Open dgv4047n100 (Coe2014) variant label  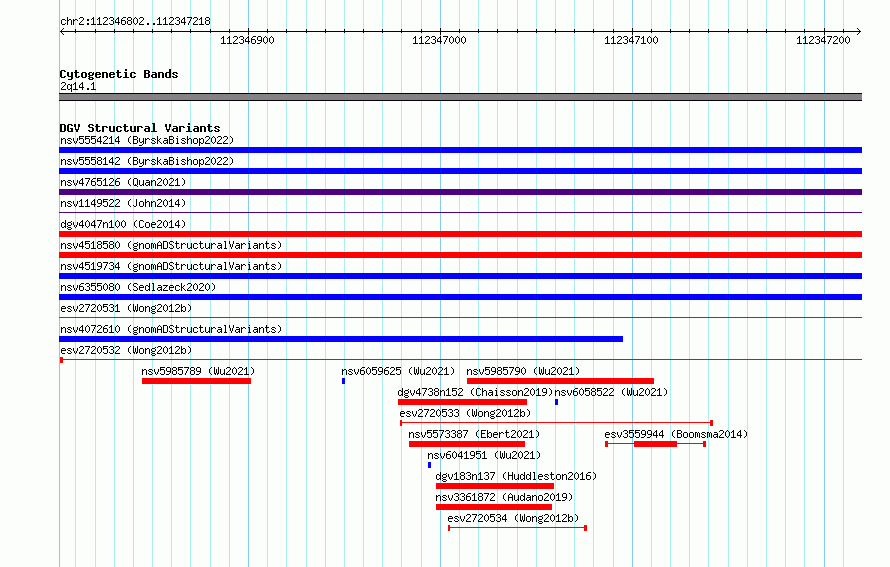coord(123,224)
